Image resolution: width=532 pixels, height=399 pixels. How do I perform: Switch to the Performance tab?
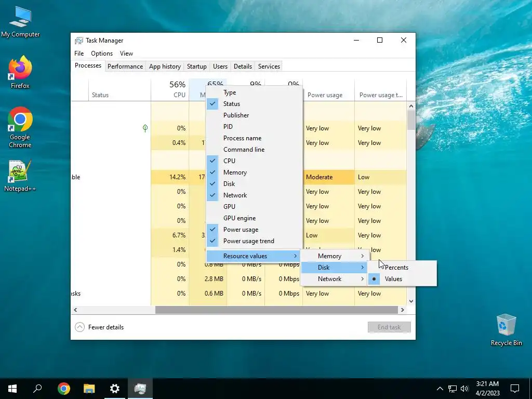[x=125, y=66]
